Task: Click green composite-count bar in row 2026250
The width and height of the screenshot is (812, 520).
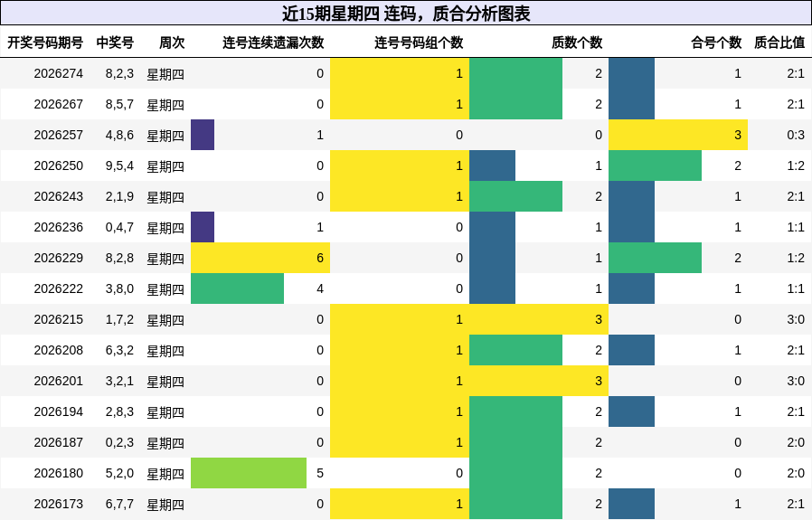Action: coord(655,165)
